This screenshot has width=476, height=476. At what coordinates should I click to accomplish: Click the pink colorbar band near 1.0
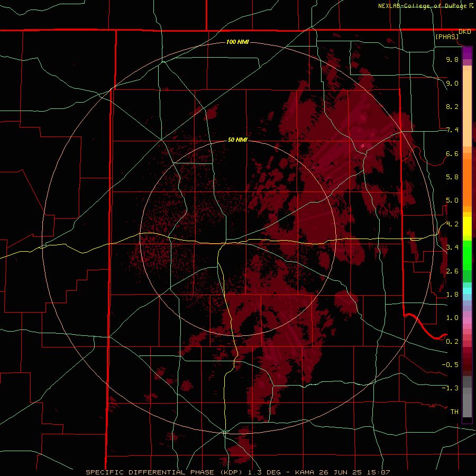coord(467,321)
